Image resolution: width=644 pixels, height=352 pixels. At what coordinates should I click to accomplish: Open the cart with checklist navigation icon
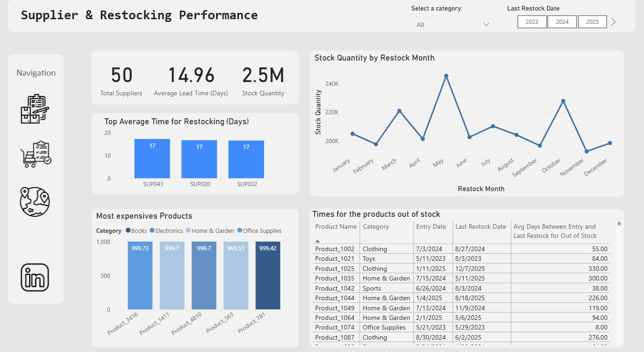coord(35,154)
